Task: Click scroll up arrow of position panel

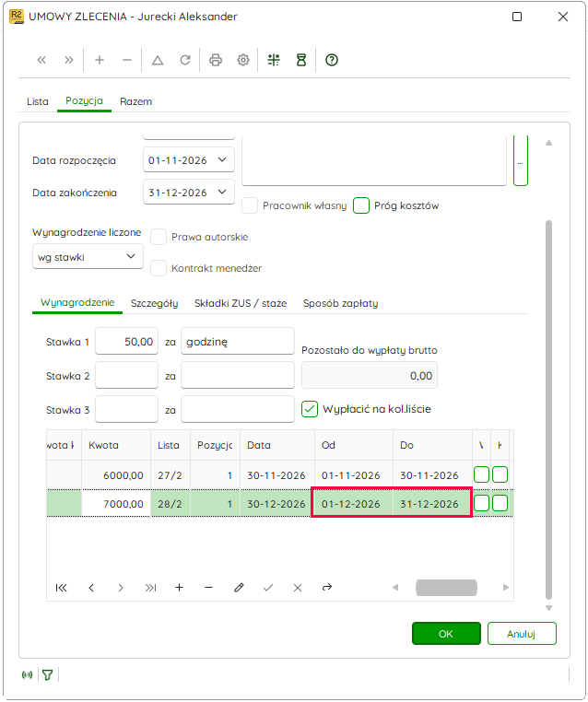Action: point(548,144)
